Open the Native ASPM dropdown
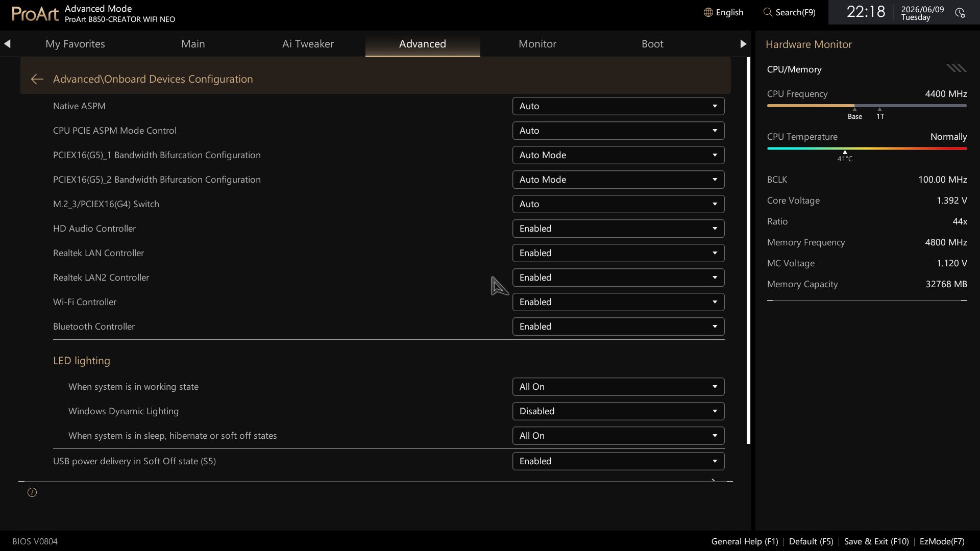980x551 pixels. [x=618, y=106]
